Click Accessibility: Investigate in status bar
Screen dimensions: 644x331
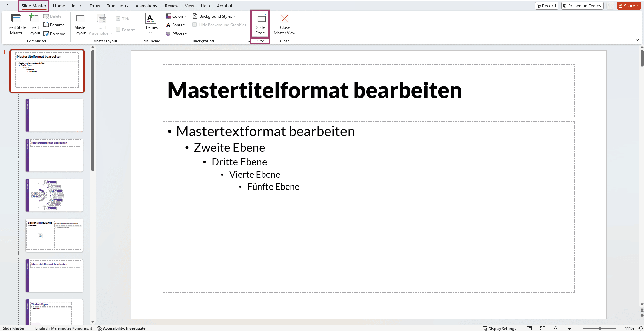pos(121,328)
